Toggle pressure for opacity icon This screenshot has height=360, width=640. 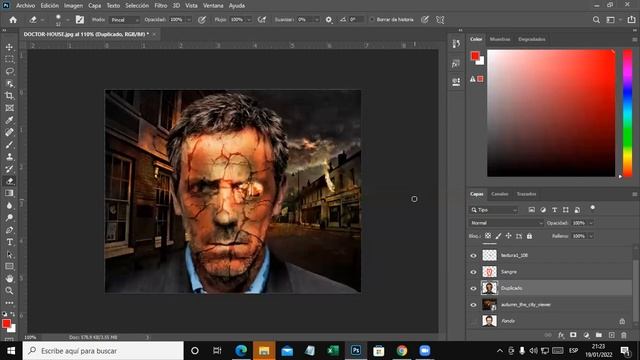[202, 20]
